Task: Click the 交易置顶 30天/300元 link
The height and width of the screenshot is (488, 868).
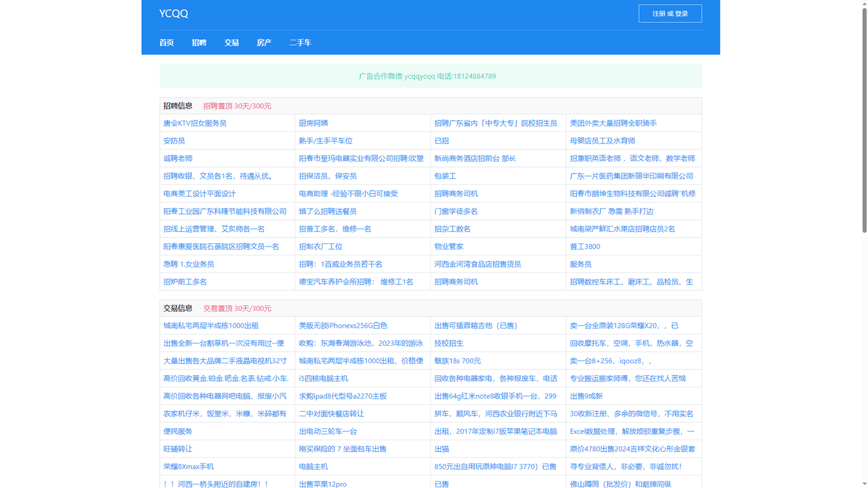Action: click(237, 308)
